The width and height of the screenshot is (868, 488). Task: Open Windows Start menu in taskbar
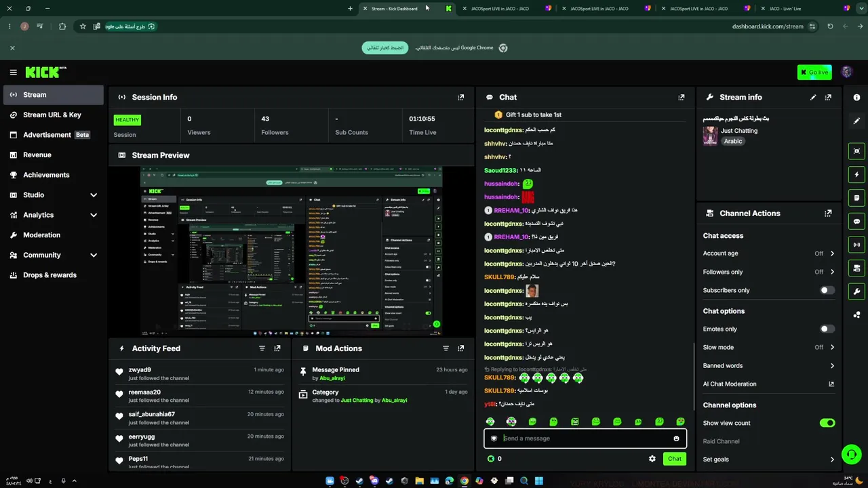539,481
